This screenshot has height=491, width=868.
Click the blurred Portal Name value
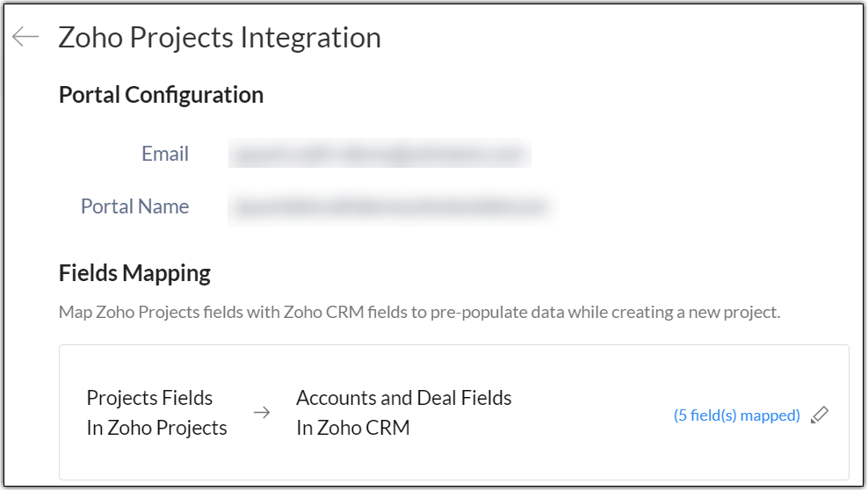388,207
